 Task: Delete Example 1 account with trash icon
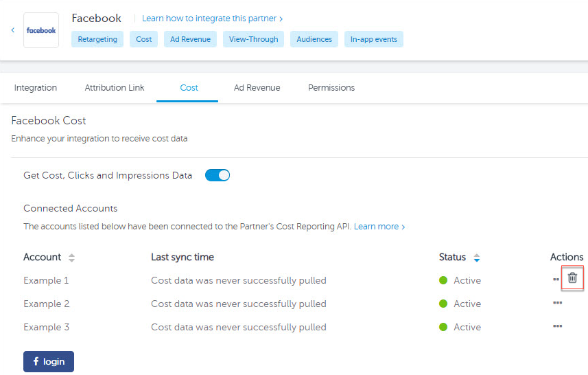572,277
